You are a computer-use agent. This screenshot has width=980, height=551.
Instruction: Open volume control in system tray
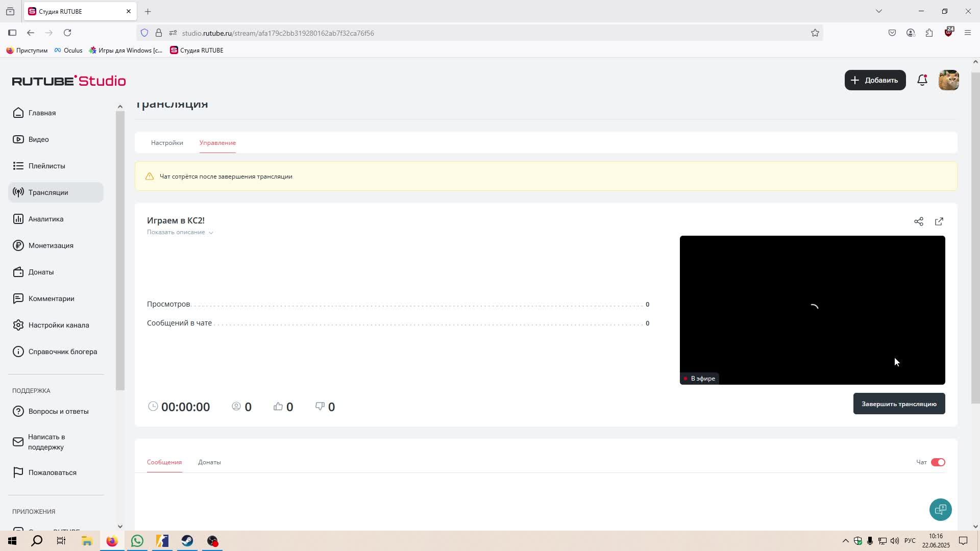(895, 541)
